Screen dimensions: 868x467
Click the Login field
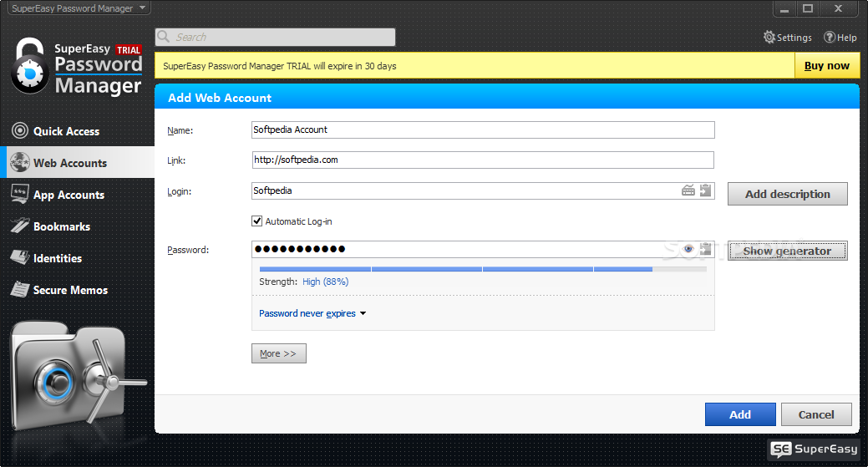pos(483,191)
